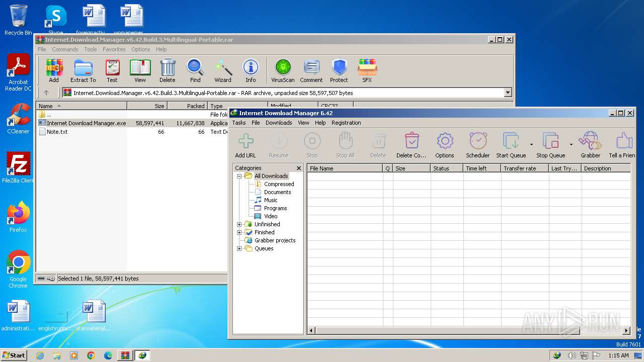Sort WinRAR list by Size column

(147, 106)
